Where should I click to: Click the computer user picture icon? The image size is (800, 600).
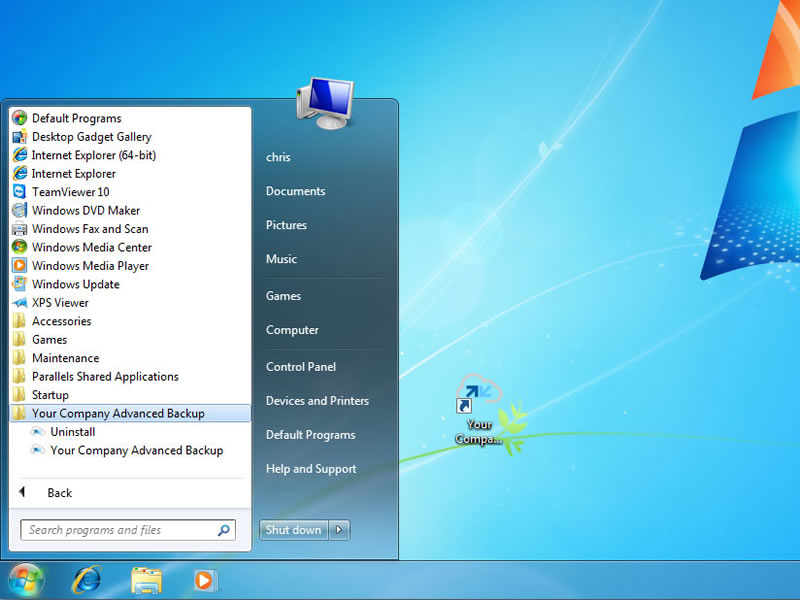[326, 103]
